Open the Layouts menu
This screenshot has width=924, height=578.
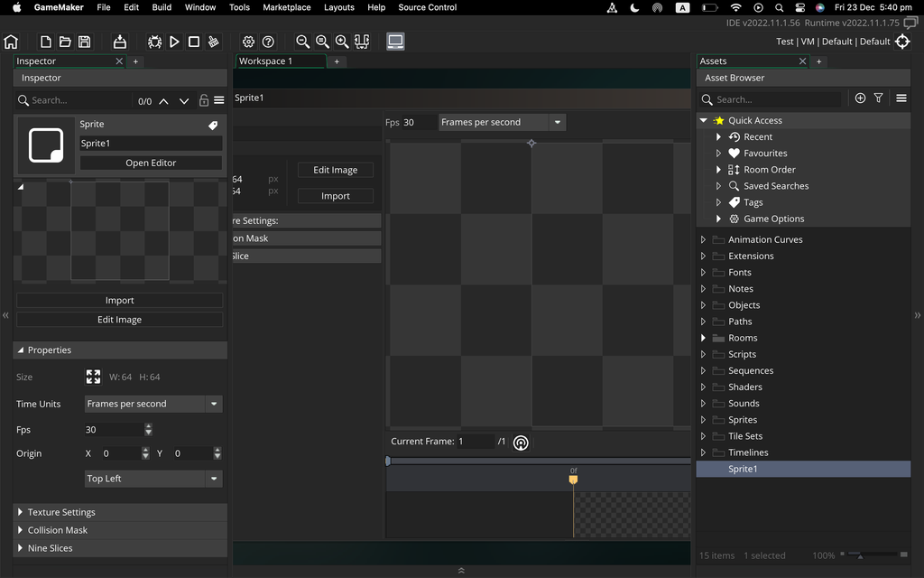pos(339,7)
